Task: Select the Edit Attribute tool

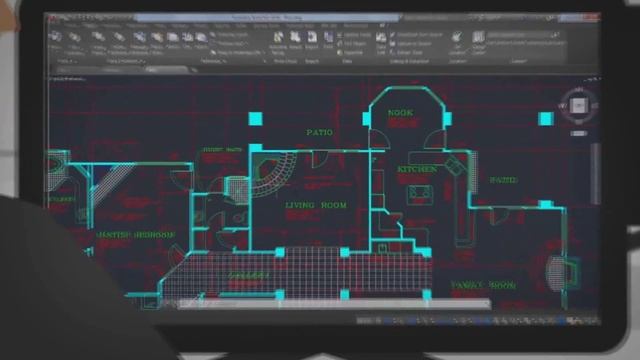Action: 75,38
